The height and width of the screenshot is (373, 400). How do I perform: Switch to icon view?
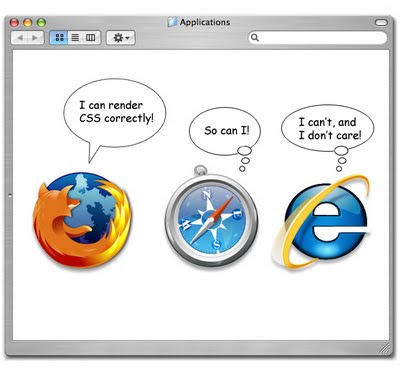click(59, 38)
